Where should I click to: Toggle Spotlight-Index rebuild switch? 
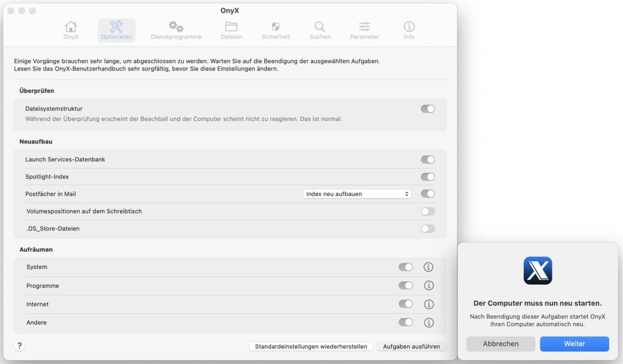[428, 177]
